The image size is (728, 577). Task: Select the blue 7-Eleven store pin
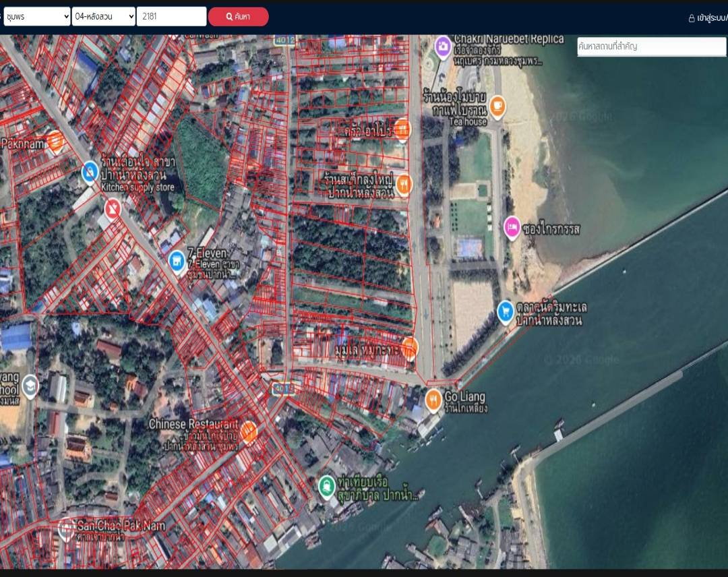[177, 261]
